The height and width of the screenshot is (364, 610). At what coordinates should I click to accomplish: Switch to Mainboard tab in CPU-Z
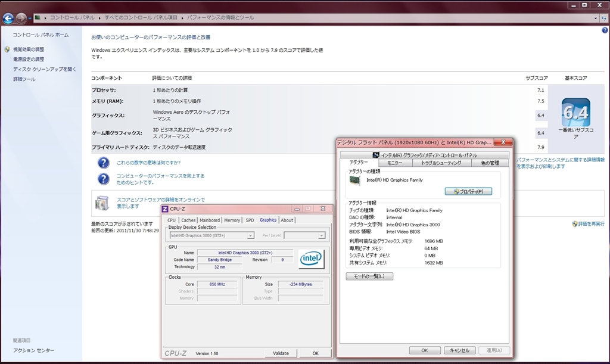point(210,220)
